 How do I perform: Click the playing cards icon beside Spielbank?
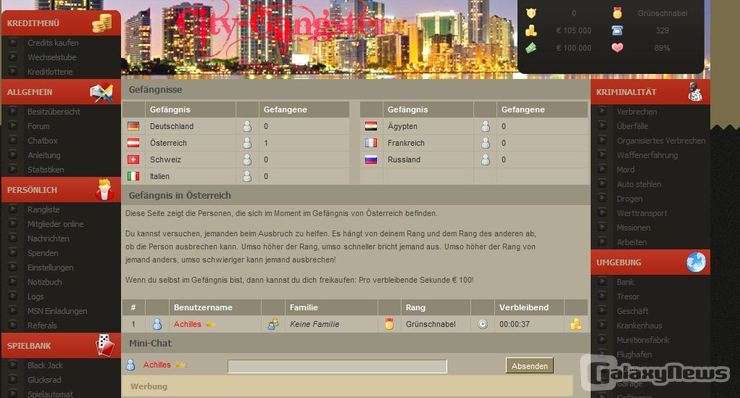[105, 345]
